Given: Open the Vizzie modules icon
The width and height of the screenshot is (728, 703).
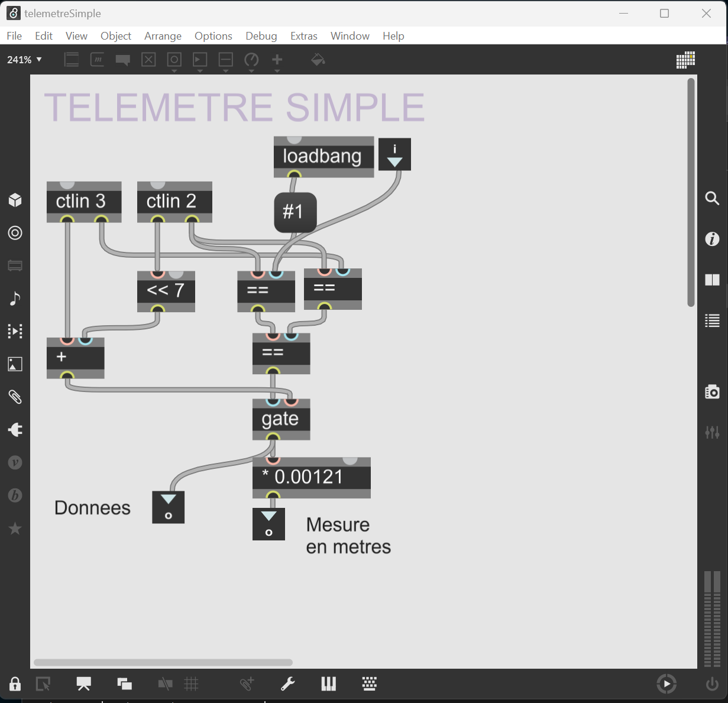Looking at the screenshot, I should [15, 462].
